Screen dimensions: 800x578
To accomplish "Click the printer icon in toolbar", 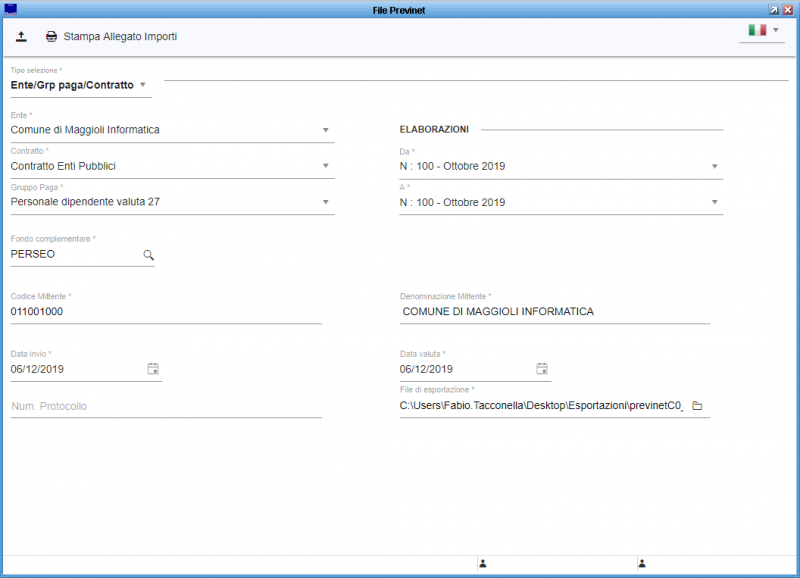I will coord(52,37).
